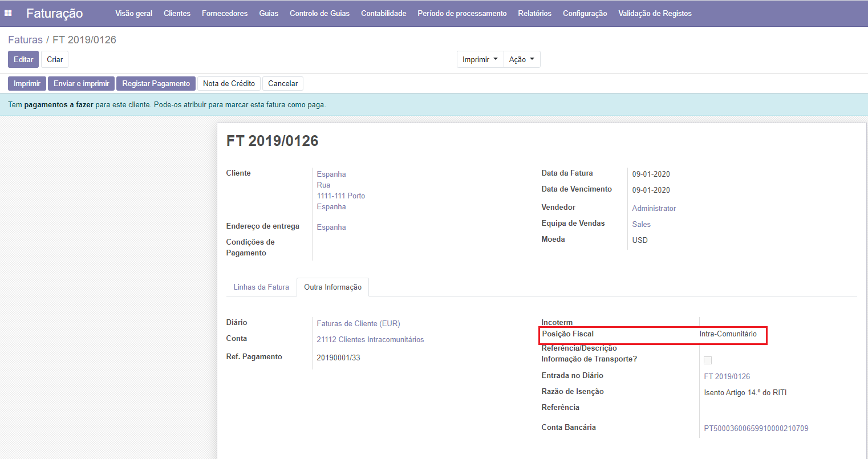Open the Contabilidade menu

click(x=383, y=13)
